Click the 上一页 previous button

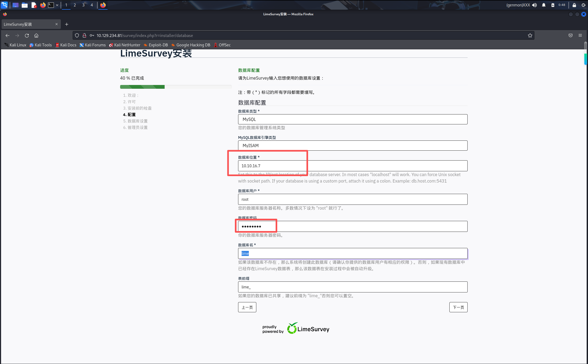pos(247,307)
